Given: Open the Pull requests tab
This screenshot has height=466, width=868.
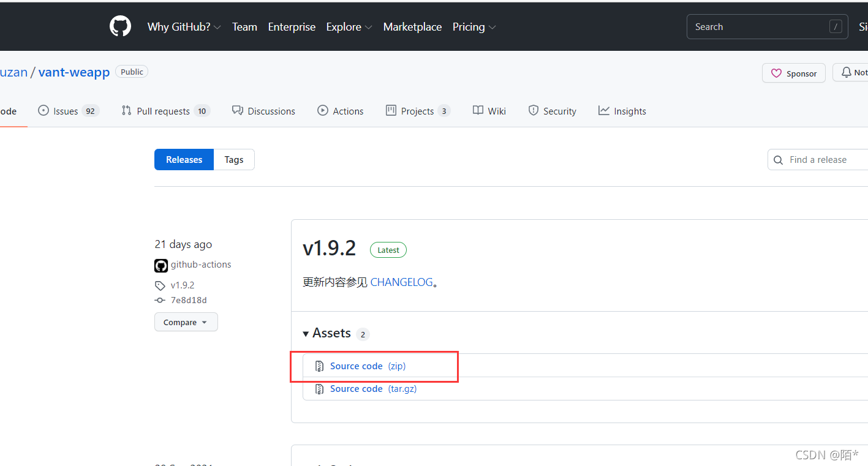Looking at the screenshot, I should [166, 111].
